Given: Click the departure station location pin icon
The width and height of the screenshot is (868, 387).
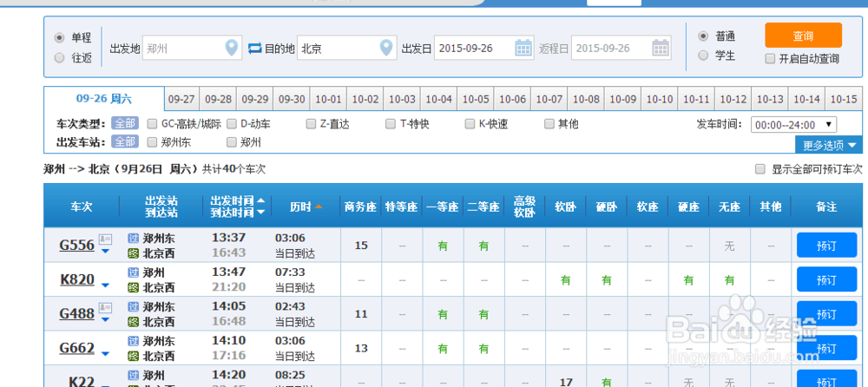Looking at the screenshot, I should [x=233, y=49].
